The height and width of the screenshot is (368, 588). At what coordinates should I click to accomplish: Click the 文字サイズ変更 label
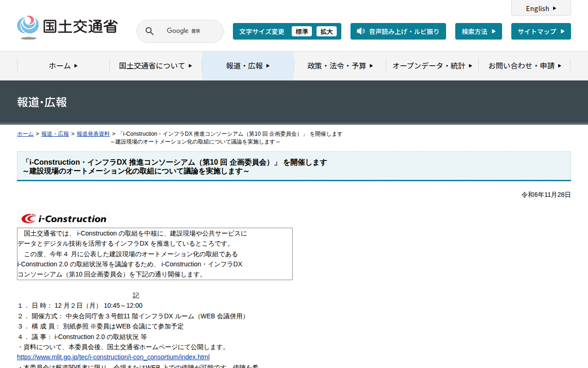tap(262, 32)
